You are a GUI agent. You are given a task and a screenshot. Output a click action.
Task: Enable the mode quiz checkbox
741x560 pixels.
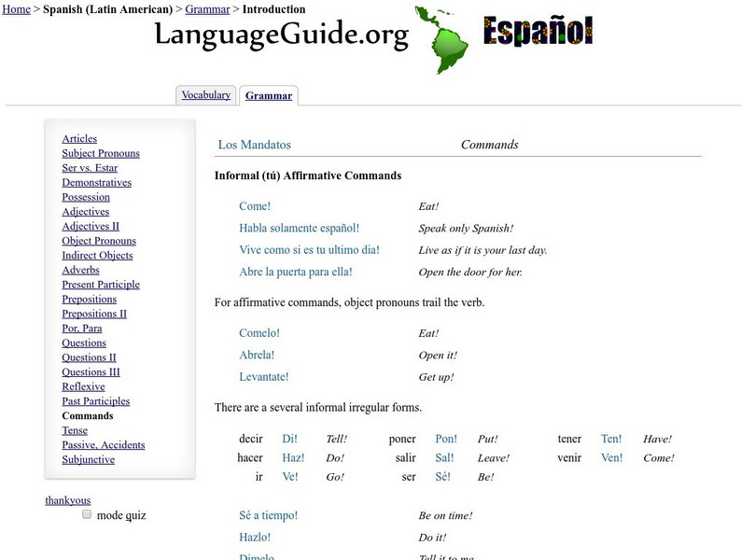[x=87, y=514]
